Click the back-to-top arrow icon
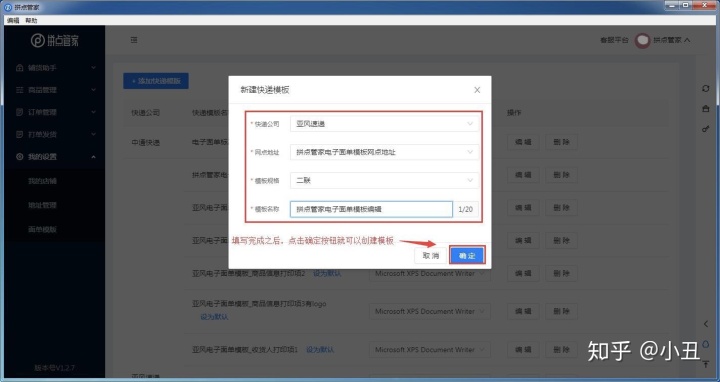The height and width of the screenshot is (382, 720). [706, 364]
